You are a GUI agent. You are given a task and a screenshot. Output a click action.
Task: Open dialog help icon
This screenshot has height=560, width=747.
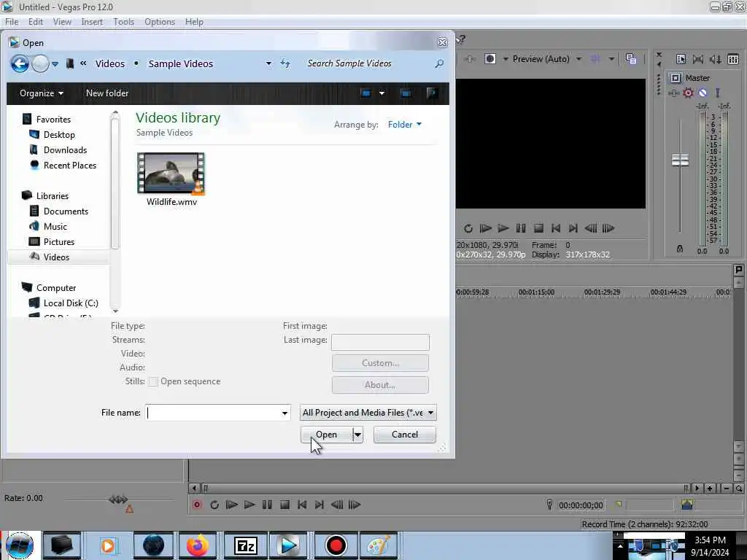point(432,93)
